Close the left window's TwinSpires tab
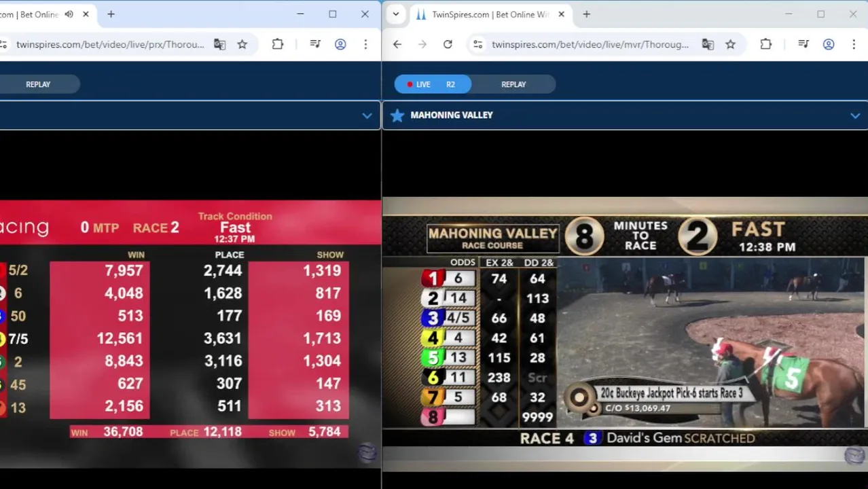 tap(86, 14)
